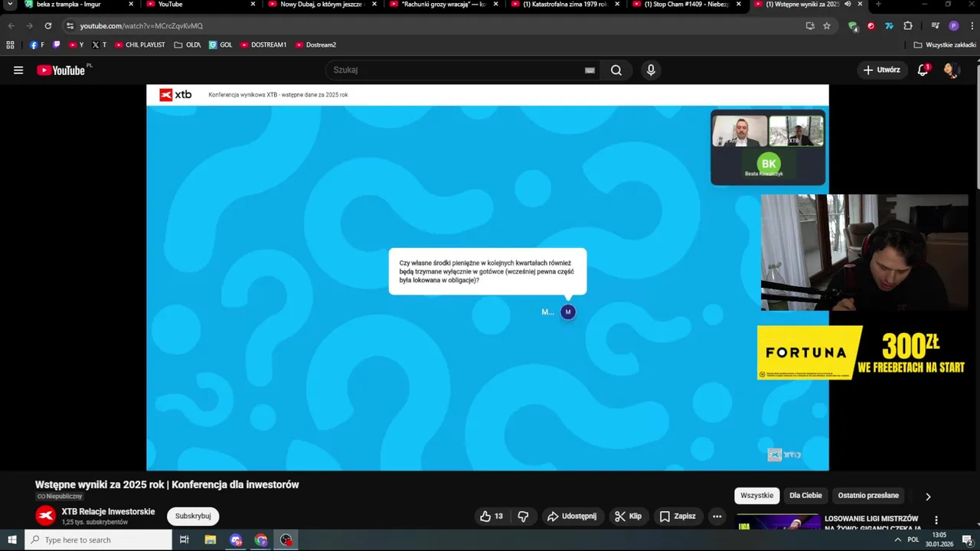
Task: Select the Ostatnio przesłane filter chip
Action: tap(868, 496)
